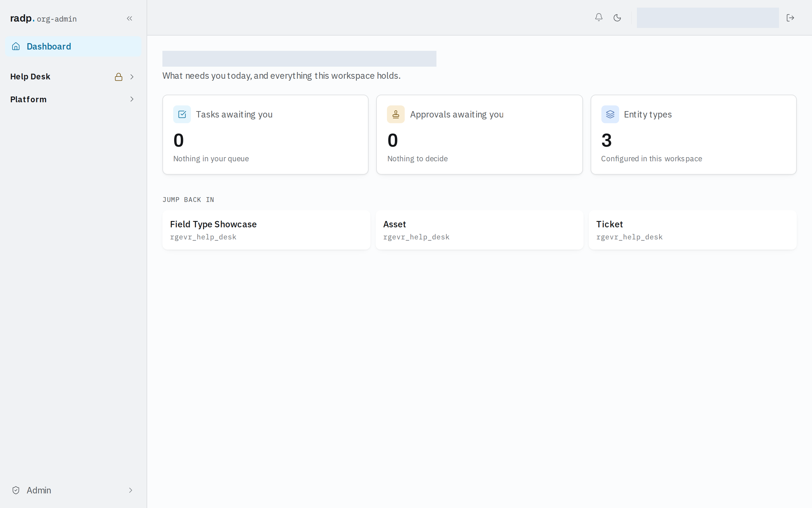Open the notifications bell
The image size is (812, 508).
pos(599,17)
